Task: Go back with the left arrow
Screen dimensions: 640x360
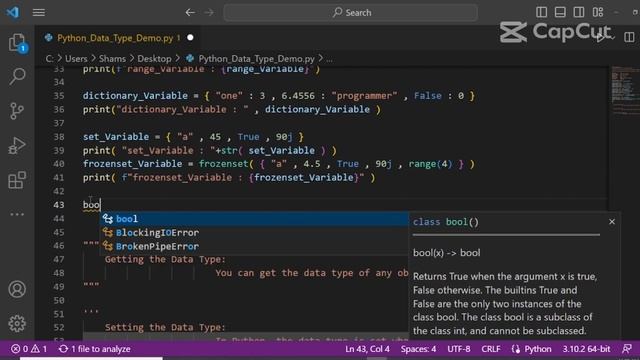Action: tap(190, 13)
